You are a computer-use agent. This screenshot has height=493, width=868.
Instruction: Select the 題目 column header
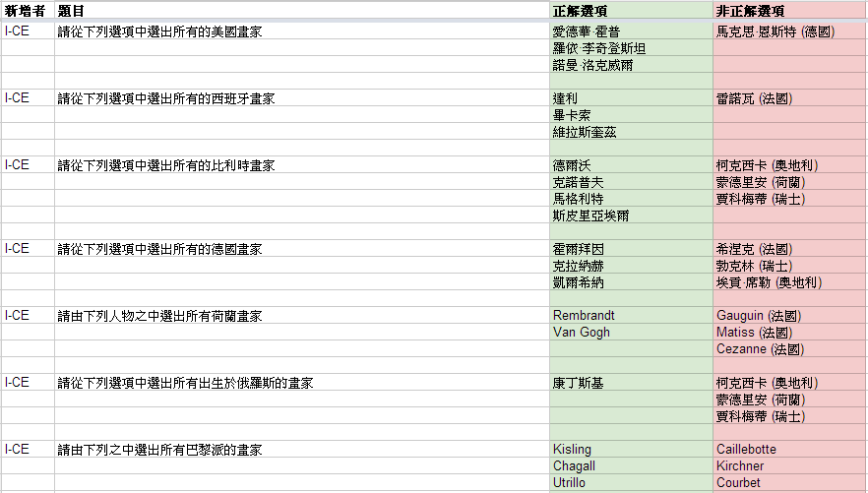[x=302, y=11]
